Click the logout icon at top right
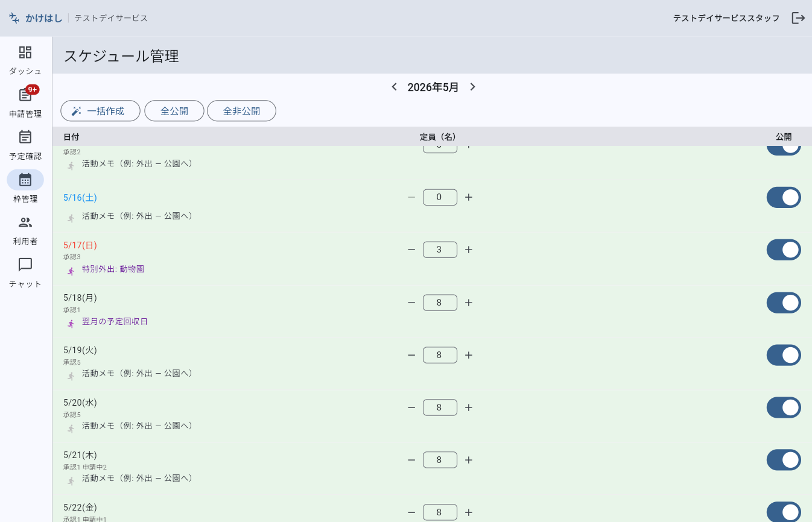812x522 pixels. pos(798,18)
